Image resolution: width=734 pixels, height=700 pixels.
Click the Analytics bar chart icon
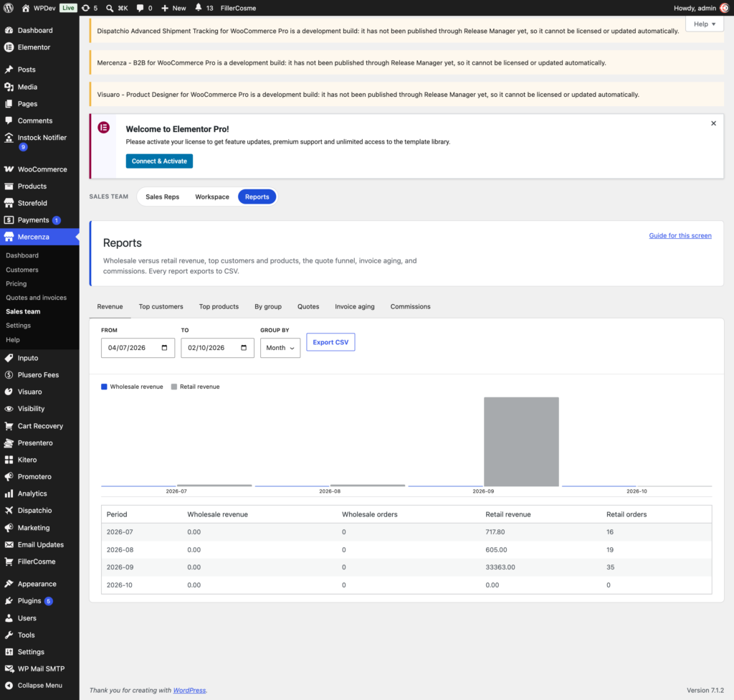tap(9, 493)
